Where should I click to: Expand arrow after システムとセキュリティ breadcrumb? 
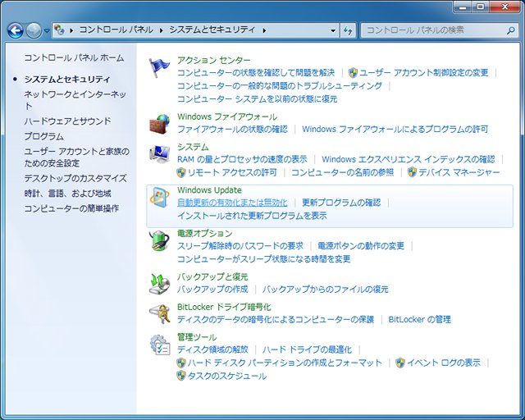(x=264, y=30)
